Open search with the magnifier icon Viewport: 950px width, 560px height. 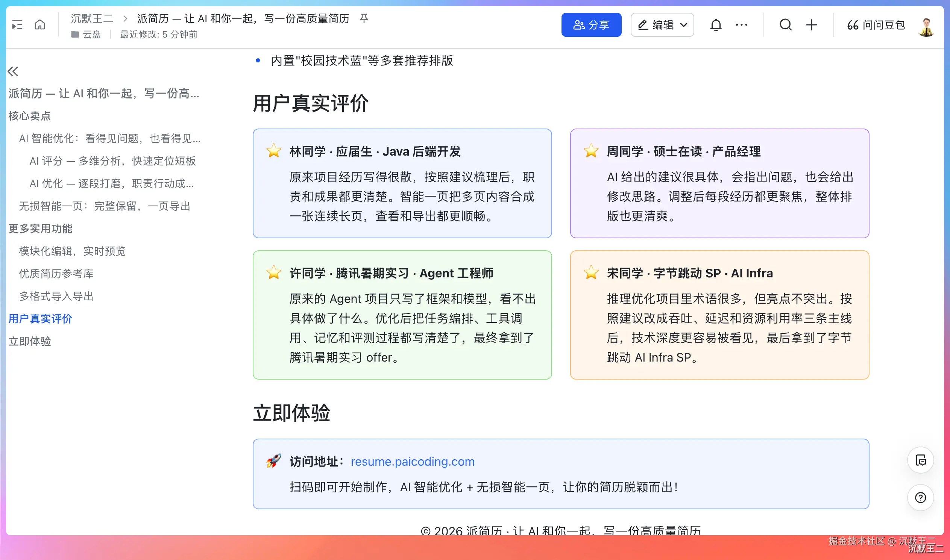pyautogui.click(x=785, y=25)
